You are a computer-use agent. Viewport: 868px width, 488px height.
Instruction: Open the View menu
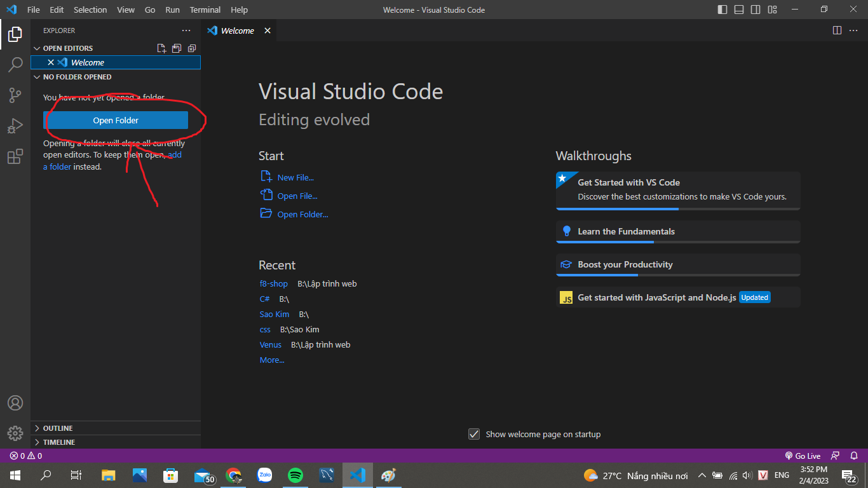[x=126, y=10]
